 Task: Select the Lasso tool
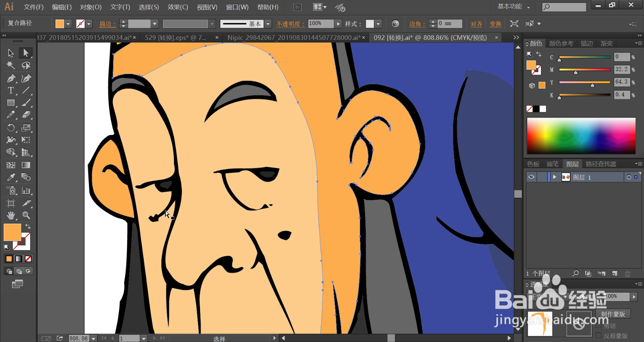26,65
